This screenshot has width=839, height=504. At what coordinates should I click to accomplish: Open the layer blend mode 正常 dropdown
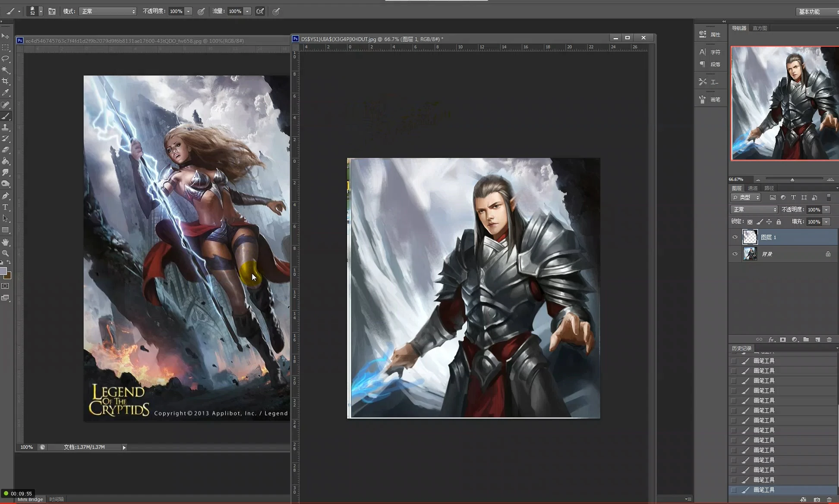754,209
